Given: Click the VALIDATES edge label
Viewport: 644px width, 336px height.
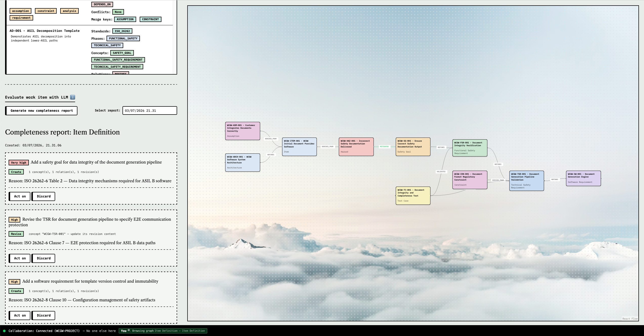Looking at the screenshot, I should pyautogui.click(x=441, y=172).
